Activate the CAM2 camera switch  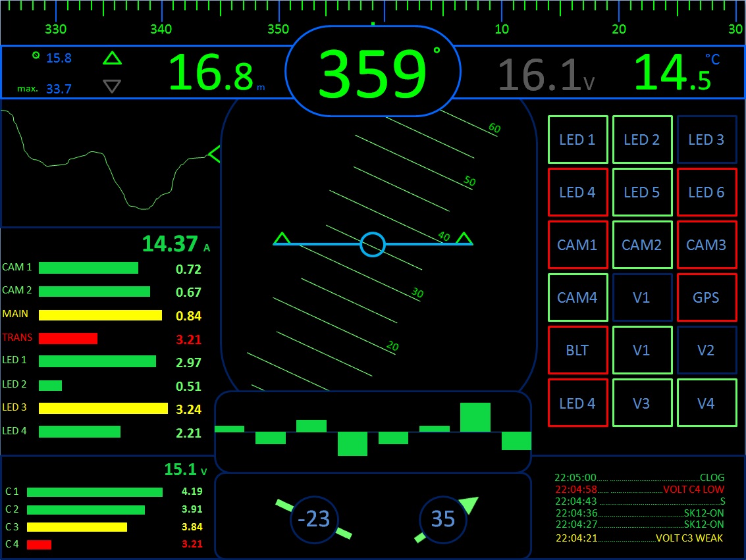(x=642, y=245)
